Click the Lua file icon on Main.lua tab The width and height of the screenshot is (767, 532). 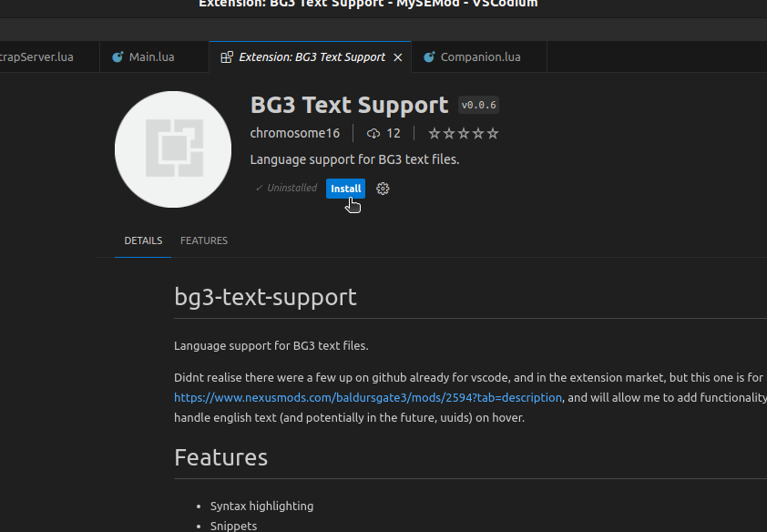118,57
